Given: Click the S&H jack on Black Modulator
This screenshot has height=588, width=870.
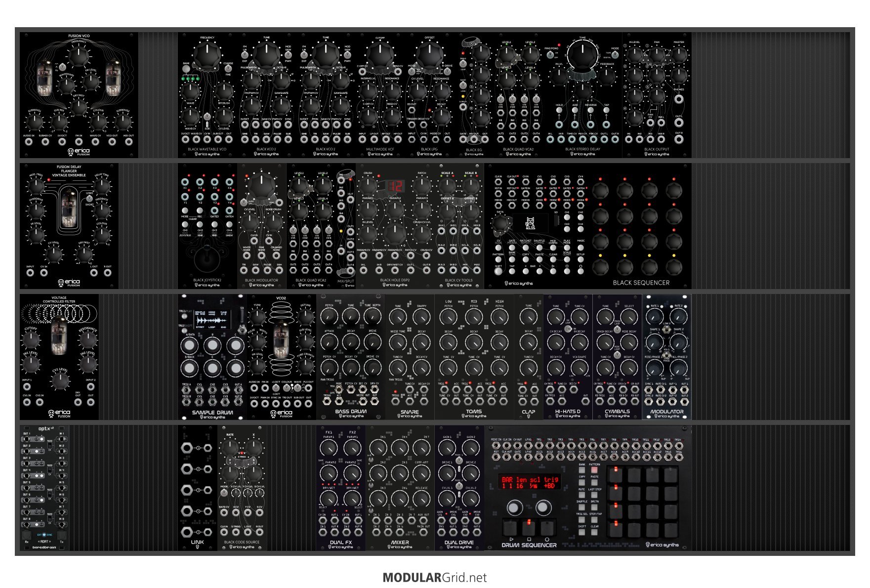Looking at the screenshot, I should 279,271.
